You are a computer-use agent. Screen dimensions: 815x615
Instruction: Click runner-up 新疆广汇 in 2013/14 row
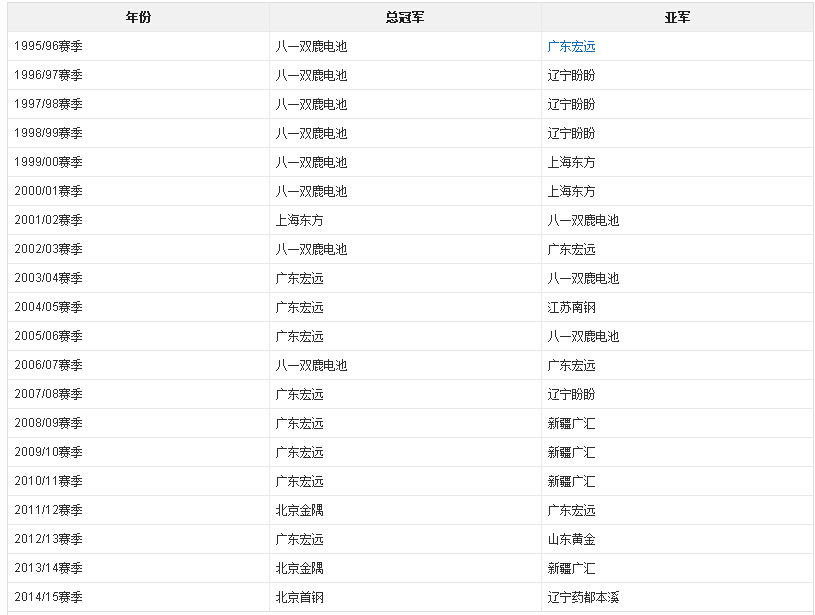click(x=571, y=568)
